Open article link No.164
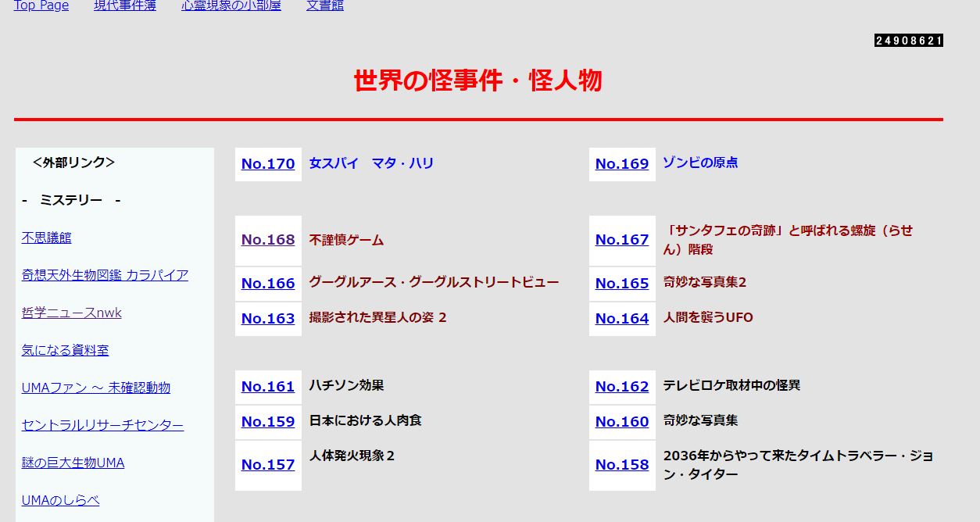 (622, 319)
